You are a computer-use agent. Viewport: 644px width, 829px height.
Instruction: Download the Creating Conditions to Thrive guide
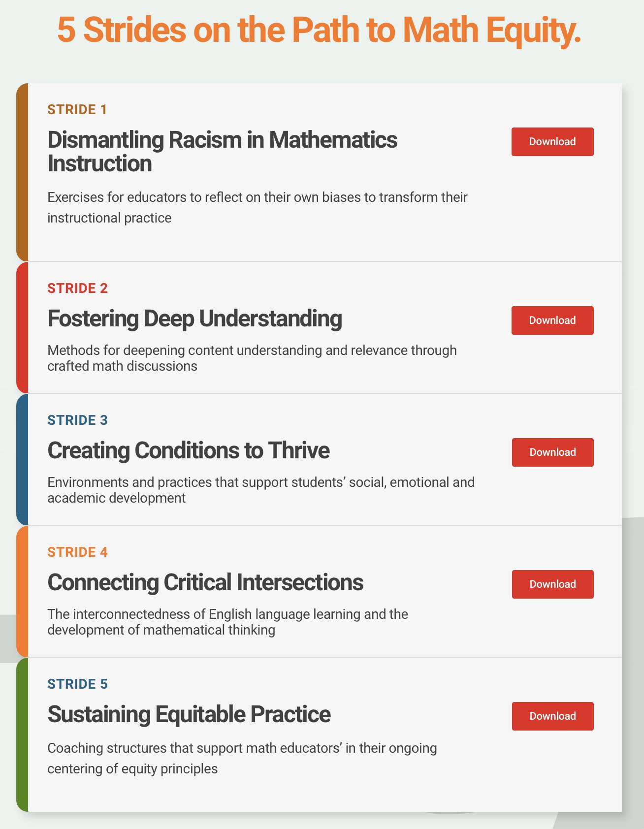(x=553, y=452)
